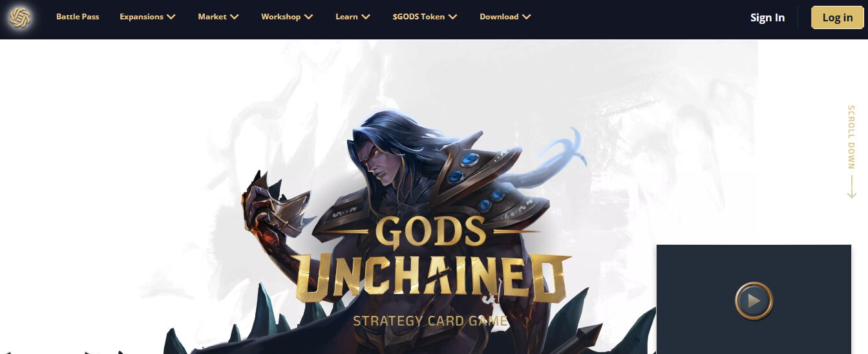The image size is (868, 354).
Task: Click the chevron beside Download
Action: (x=526, y=17)
